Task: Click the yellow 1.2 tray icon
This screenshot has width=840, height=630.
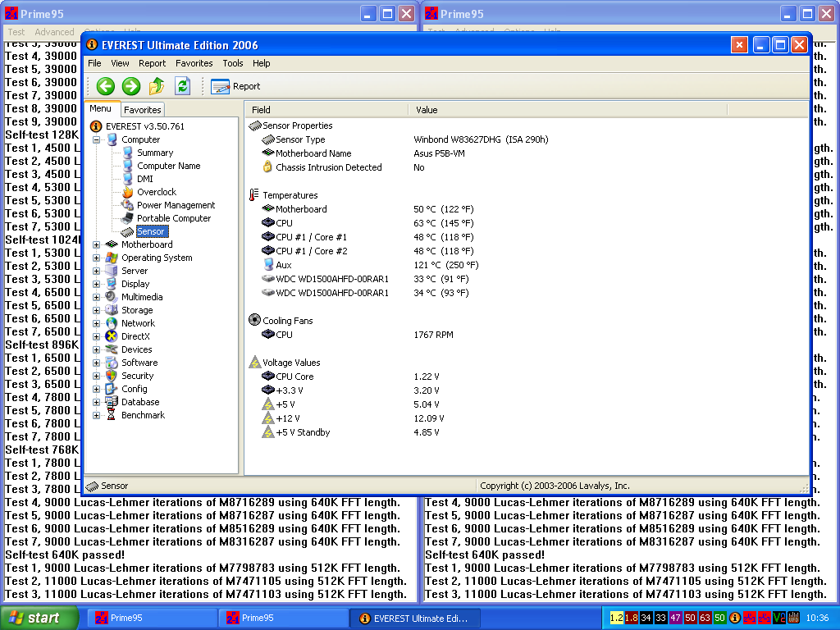Action: [x=617, y=619]
